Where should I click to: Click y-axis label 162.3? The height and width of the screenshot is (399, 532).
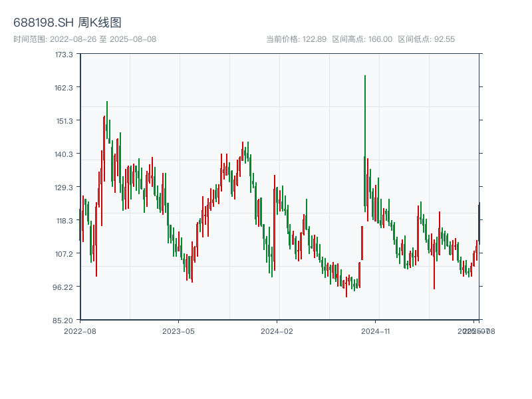click(64, 88)
